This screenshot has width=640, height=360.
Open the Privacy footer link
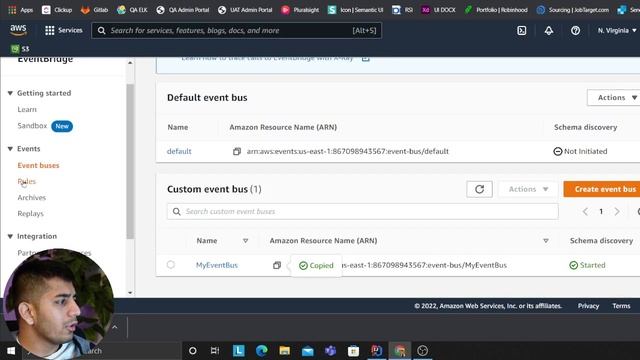pos(588,306)
